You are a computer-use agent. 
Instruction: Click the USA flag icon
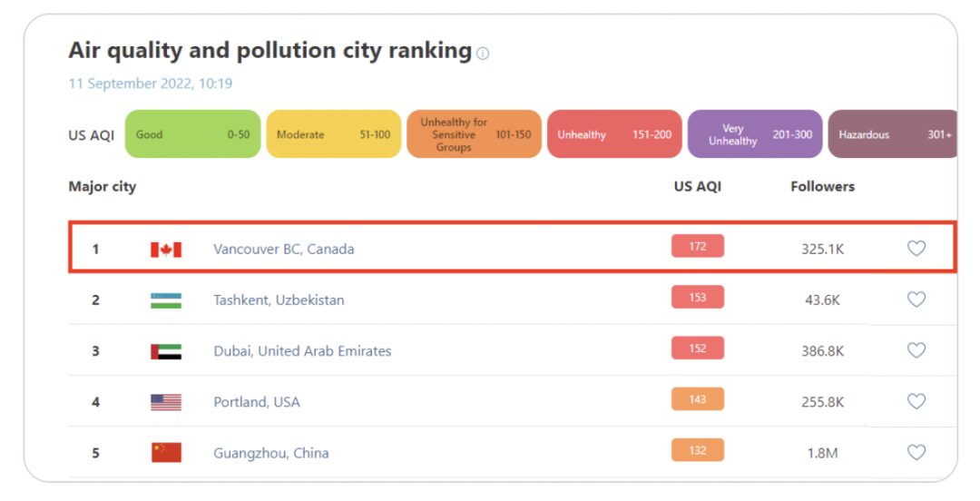(166, 402)
